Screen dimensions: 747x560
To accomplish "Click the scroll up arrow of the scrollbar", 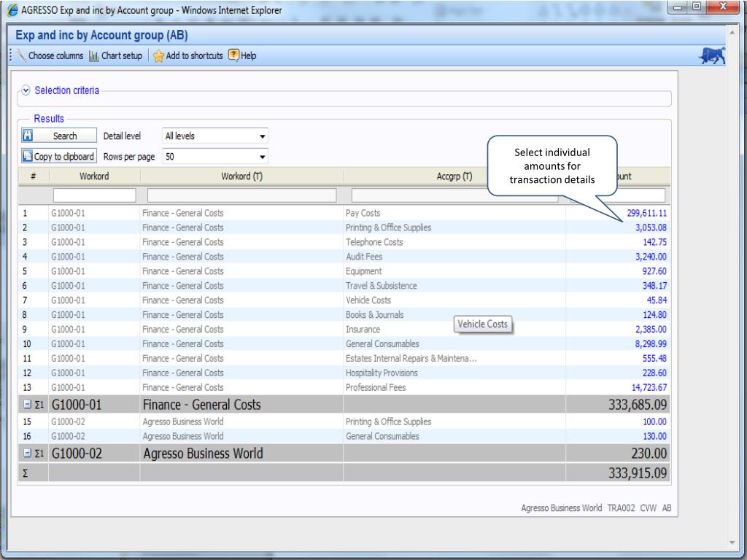I will tap(732, 31).
